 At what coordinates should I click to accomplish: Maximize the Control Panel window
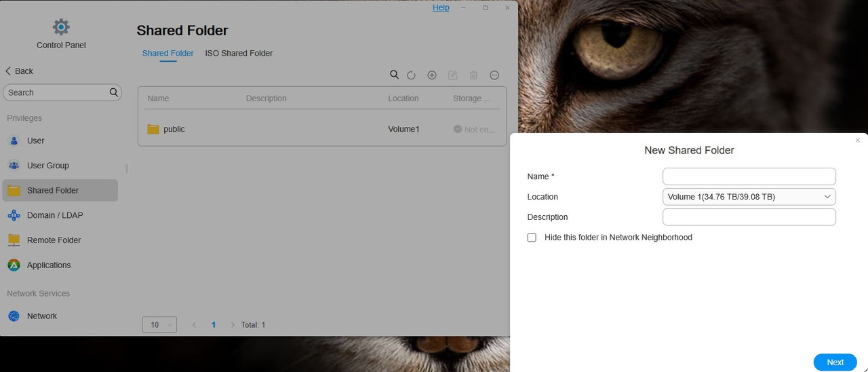486,8
